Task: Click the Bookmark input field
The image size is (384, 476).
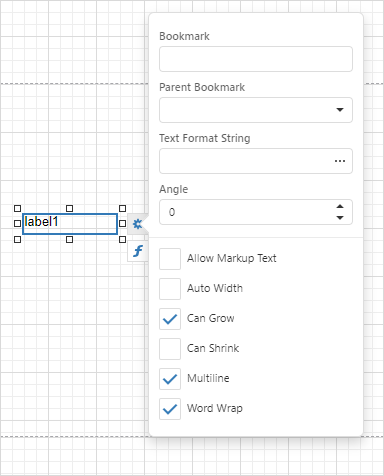Action: (256, 59)
